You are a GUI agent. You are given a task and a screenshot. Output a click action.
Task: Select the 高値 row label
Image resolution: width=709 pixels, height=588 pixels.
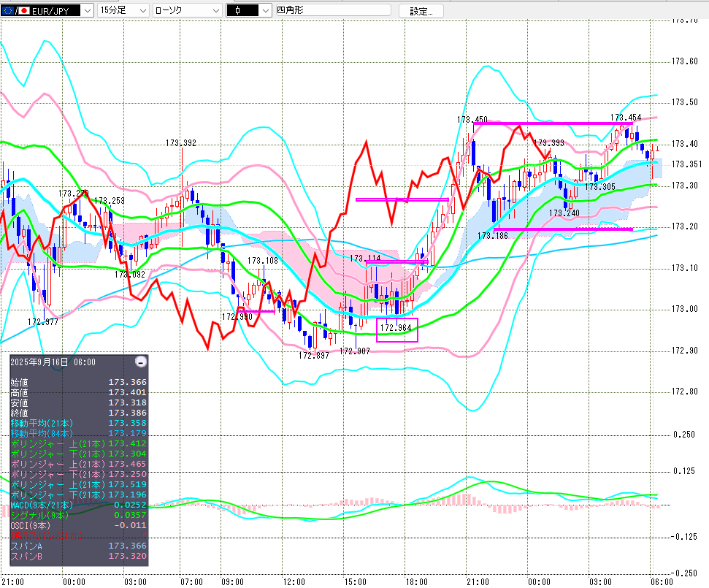click(x=19, y=392)
